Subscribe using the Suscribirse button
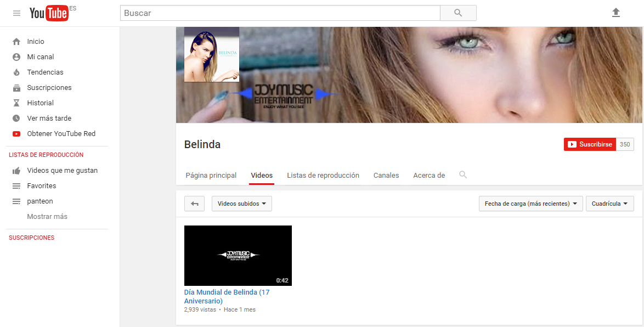The image size is (644, 327). 590,144
